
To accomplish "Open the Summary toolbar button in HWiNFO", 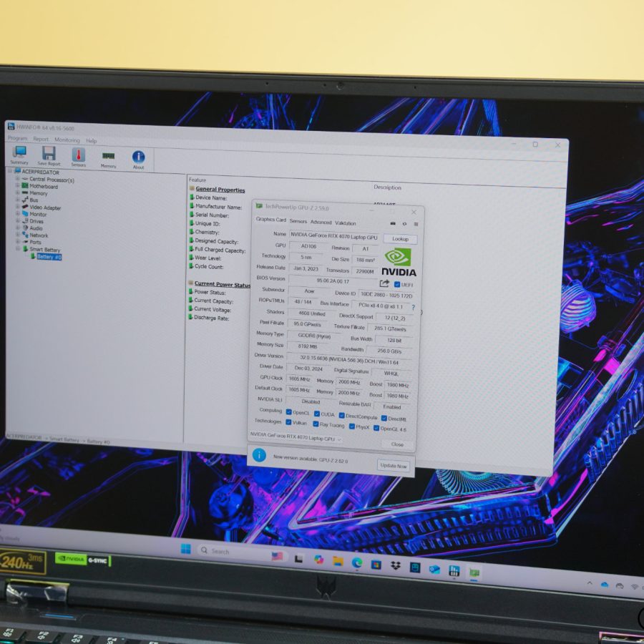I will pos(19,155).
